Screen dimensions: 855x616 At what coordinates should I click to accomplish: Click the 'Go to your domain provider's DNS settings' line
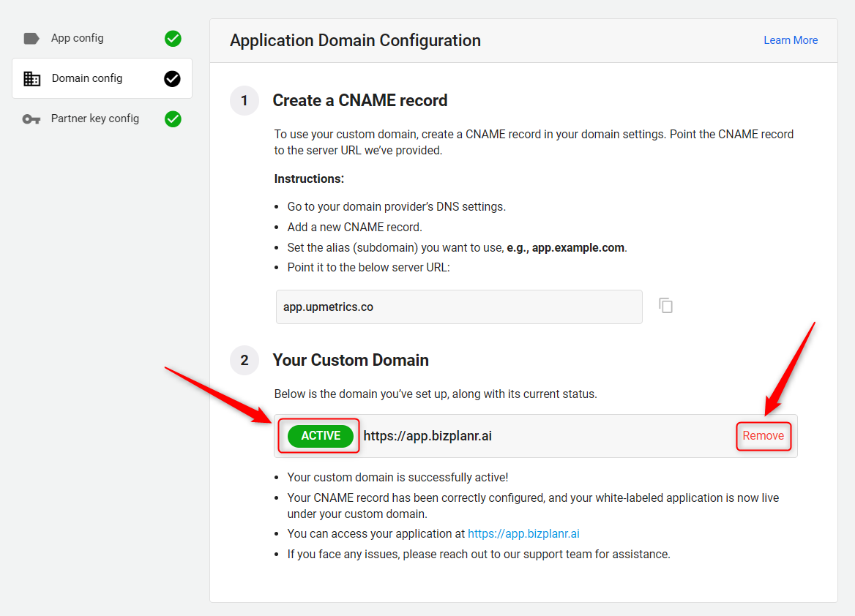(397, 206)
